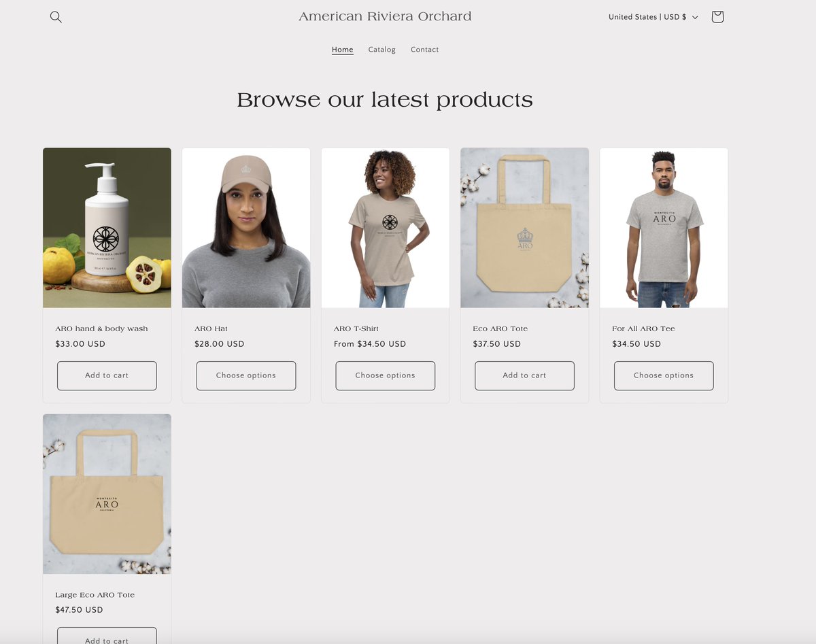This screenshot has width=816, height=644.
Task: Click the For All ARO Tee title
Action: tap(643, 328)
